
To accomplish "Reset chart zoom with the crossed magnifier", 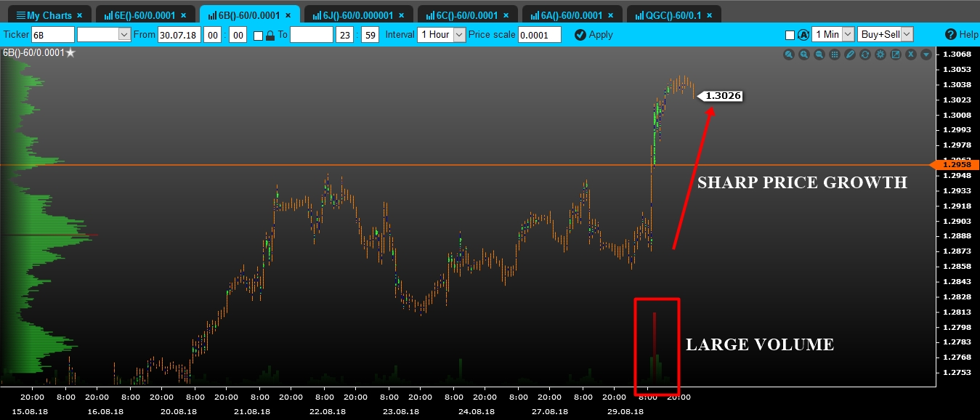I will 789,54.
